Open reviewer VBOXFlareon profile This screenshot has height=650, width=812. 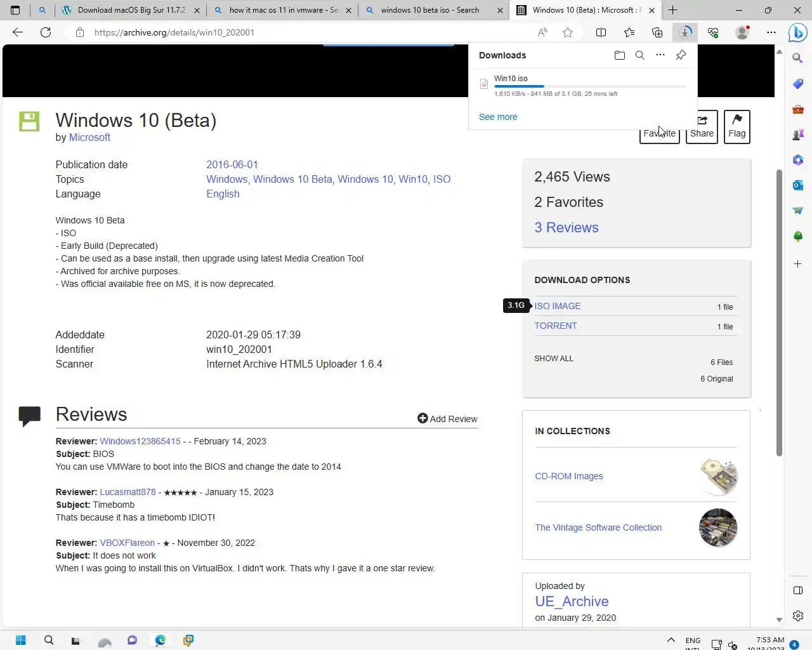coord(127,543)
